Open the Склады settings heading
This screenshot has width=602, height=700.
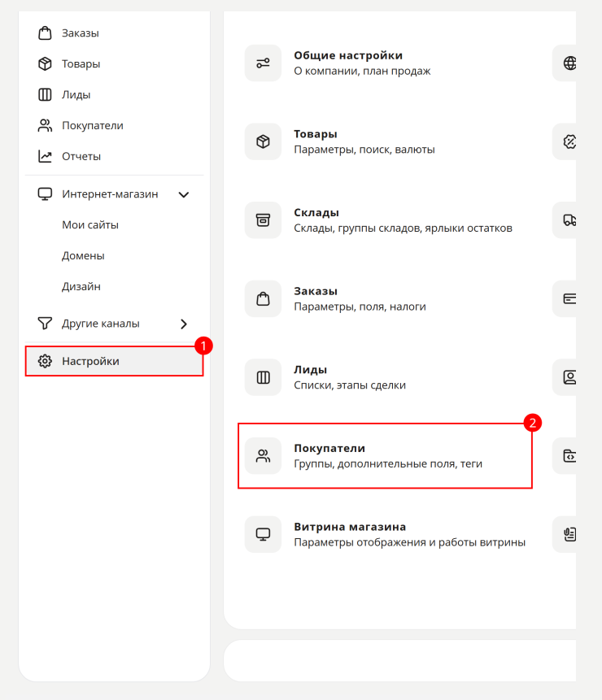point(316,212)
